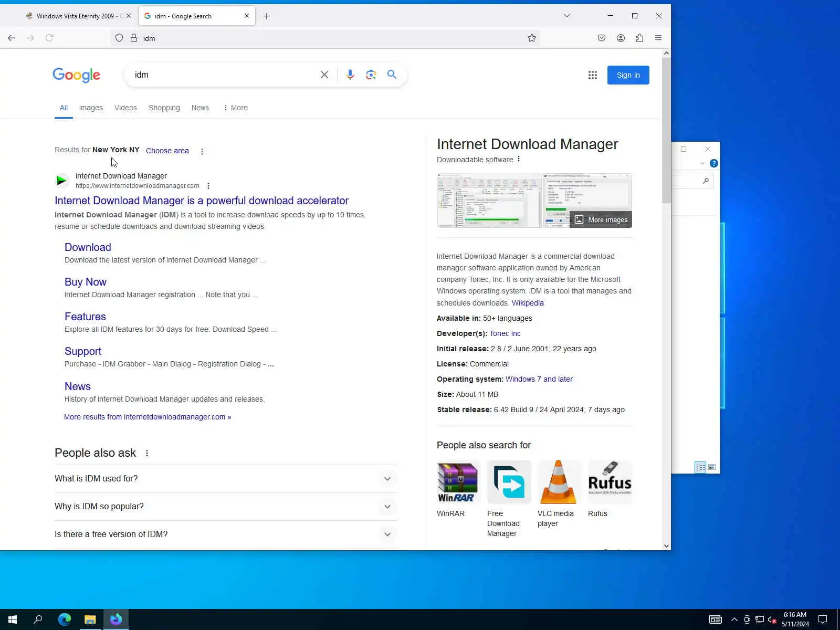Screen dimensions: 840x630
Task: Submit search with magnifier icon
Action: click(x=392, y=75)
